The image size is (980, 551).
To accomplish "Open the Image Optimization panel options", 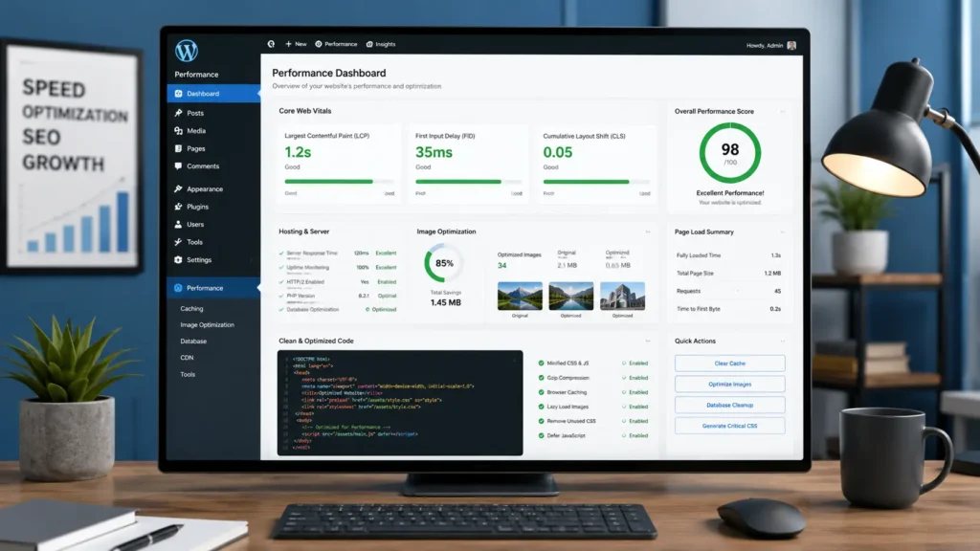I will [x=648, y=231].
